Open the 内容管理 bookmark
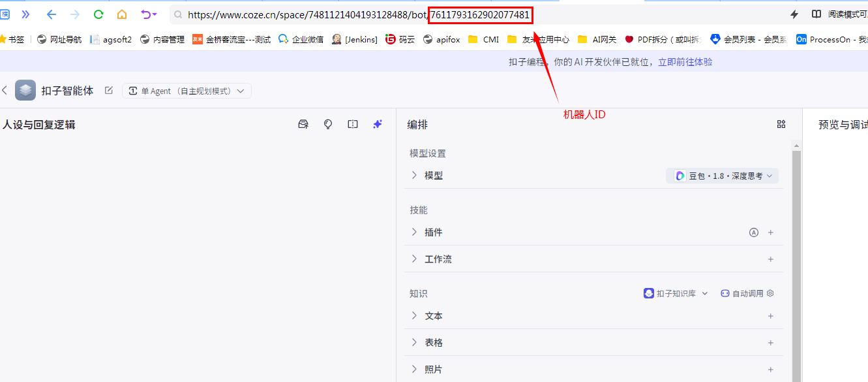The image size is (868, 382). [162, 39]
